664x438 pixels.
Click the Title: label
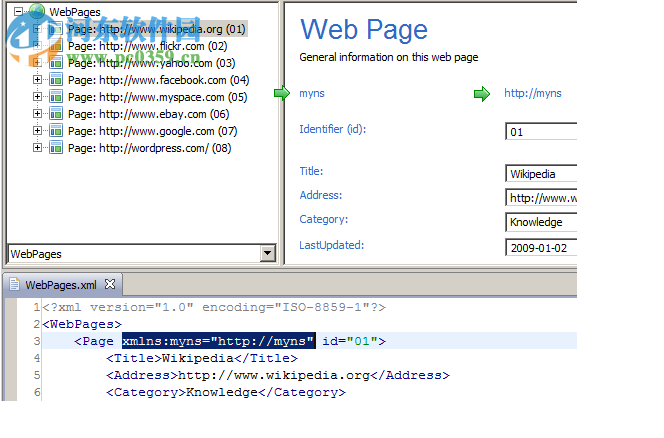(x=311, y=171)
